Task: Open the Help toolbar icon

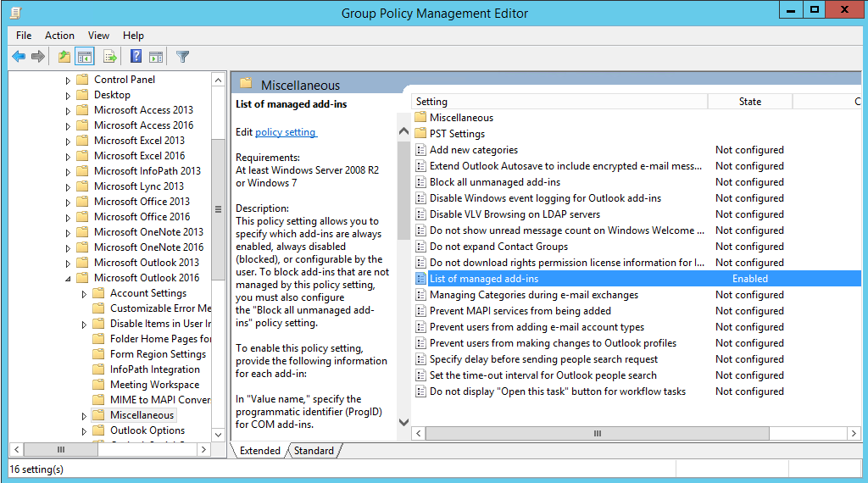Action: tap(136, 57)
